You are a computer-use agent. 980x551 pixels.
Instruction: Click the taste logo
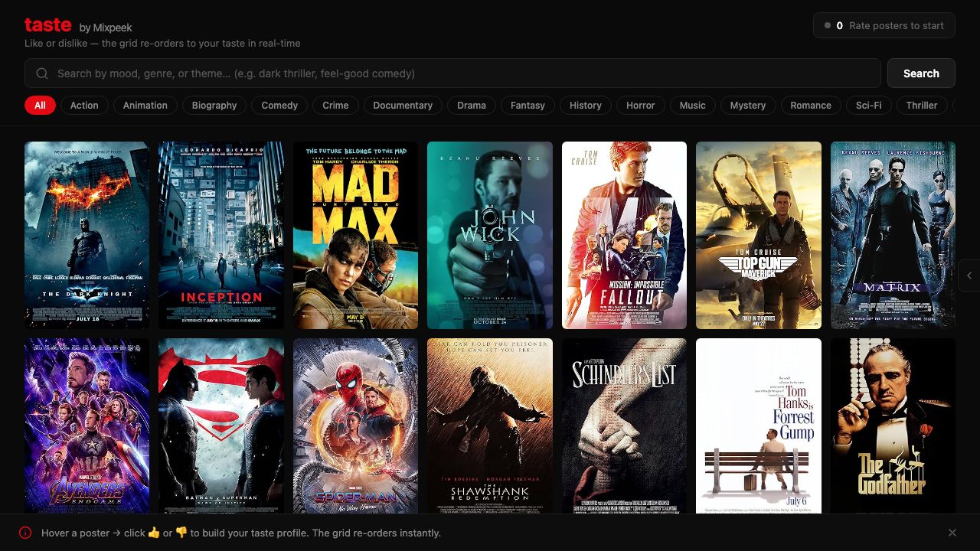[x=48, y=24]
